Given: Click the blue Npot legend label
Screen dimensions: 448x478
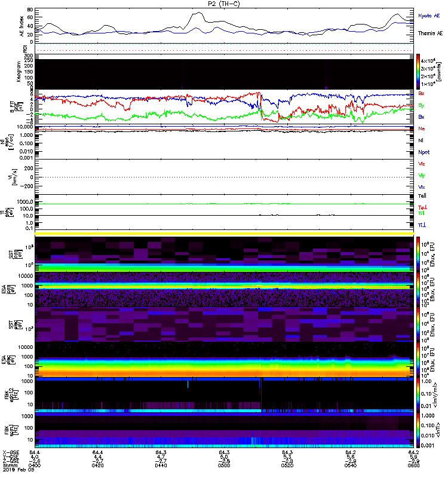Looking at the screenshot, I should [424, 152].
